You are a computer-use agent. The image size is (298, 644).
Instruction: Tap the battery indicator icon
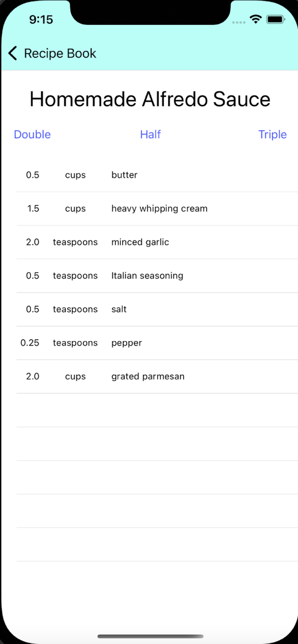(x=275, y=19)
